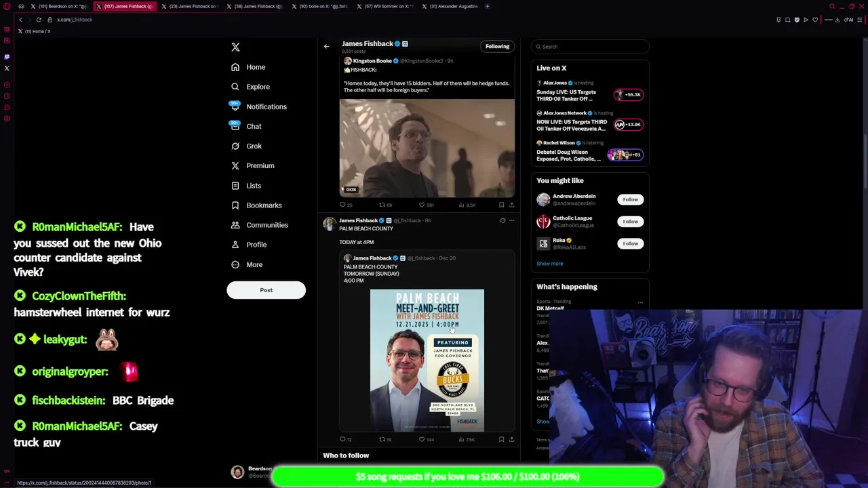
Task: Click the Bookmarks icon in the sidebar
Action: [x=235, y=205]
